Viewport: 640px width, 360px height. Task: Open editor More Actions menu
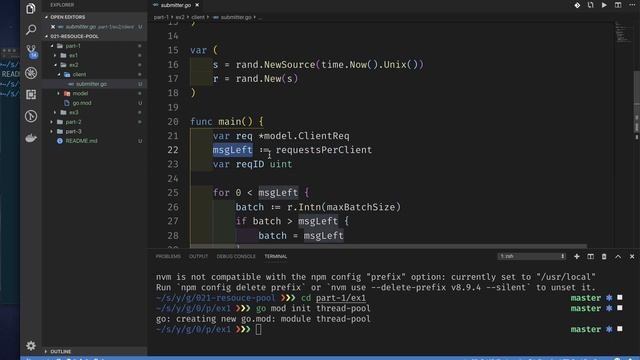coord(632,5)
